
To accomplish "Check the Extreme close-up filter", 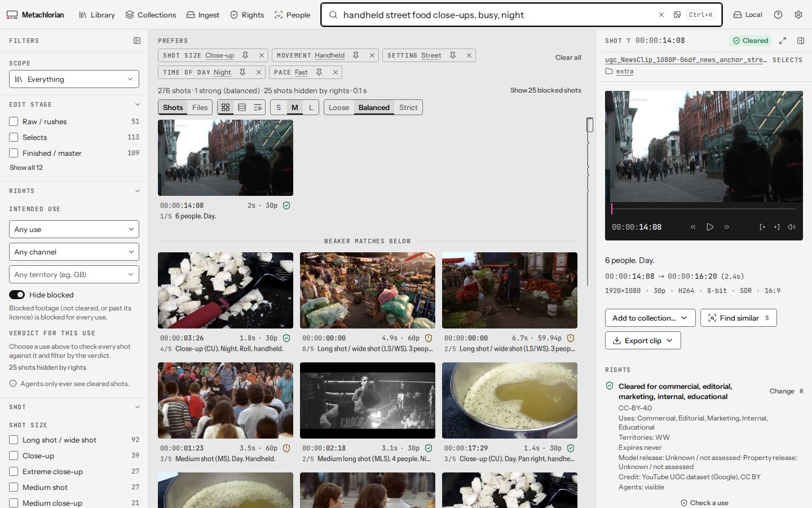I will [x=14, y=471].
